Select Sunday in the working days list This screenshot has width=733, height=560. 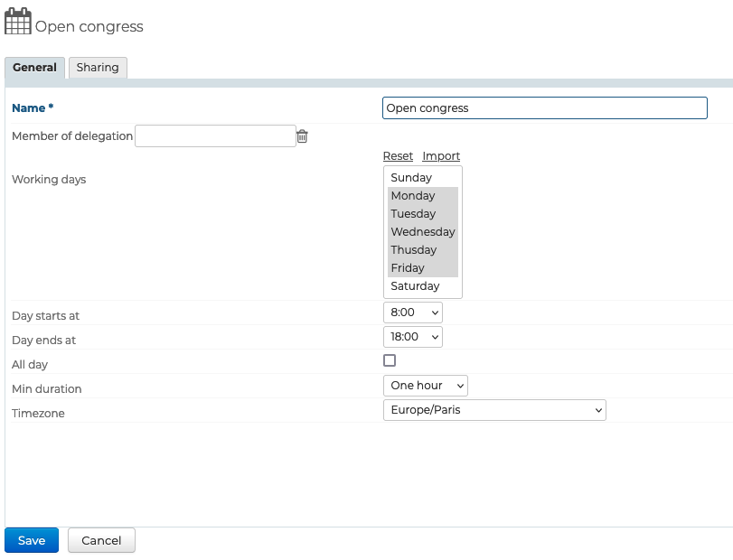(411, 178)
